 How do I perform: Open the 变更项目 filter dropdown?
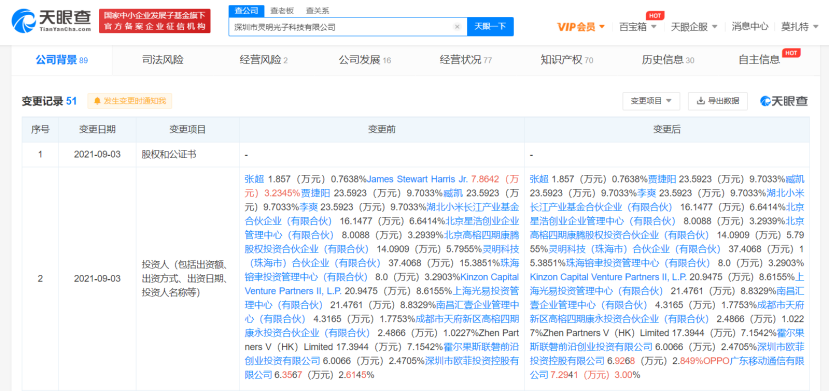coord(651,101)
